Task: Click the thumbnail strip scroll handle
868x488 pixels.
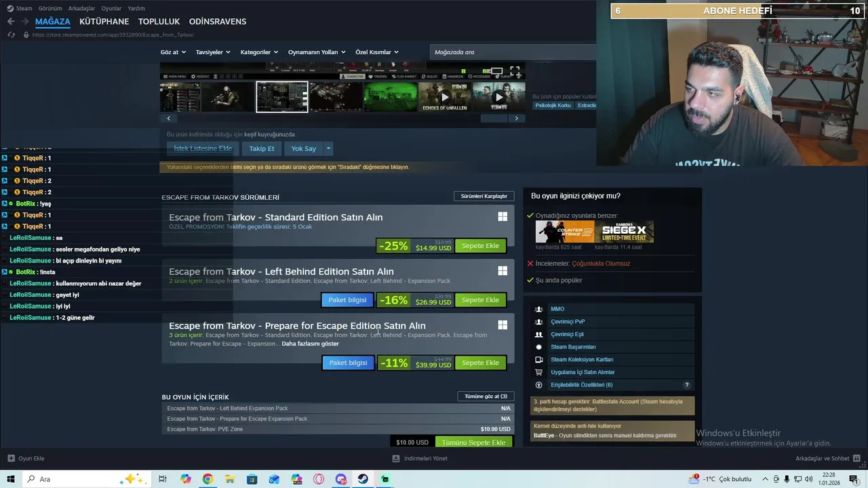Action: [x=494, y=119]
